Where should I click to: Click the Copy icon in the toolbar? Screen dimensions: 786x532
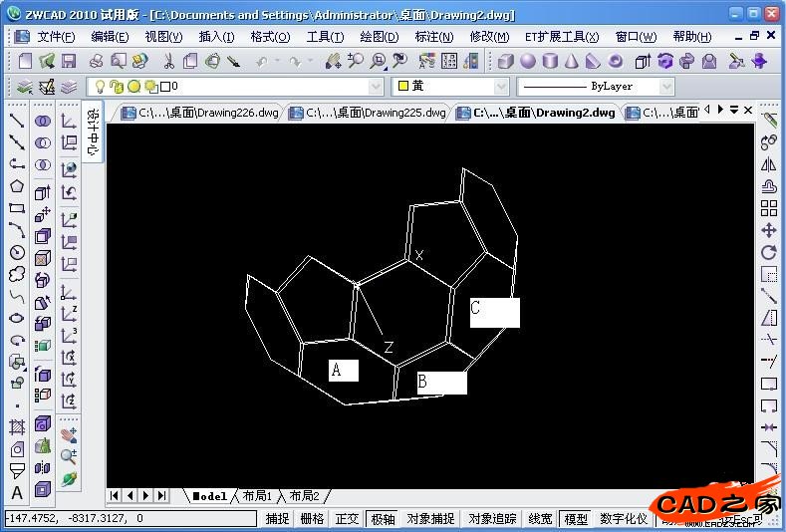tap(190, 61)
